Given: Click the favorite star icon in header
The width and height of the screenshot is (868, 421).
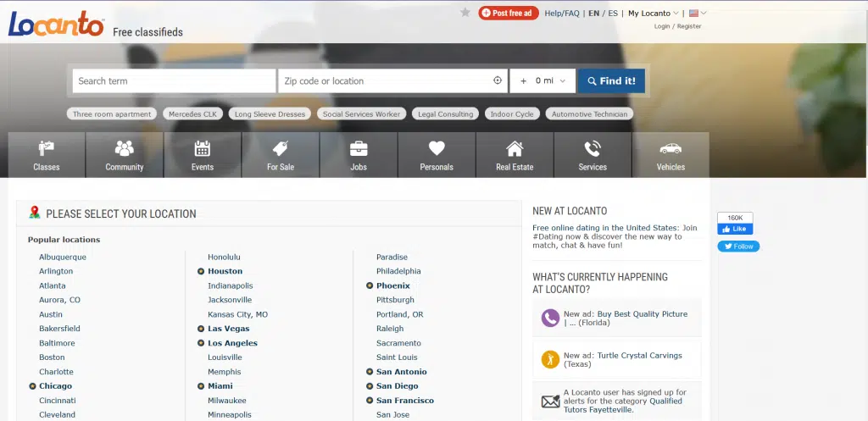Looking at the screenshot, I should pyautogui.click(x=465, y=12).
